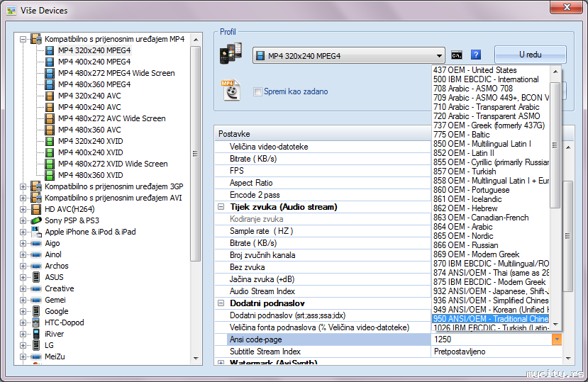This screenshot has height=382, width=588.
Task: Click the command-line console icon
Action: coord(456,55)
